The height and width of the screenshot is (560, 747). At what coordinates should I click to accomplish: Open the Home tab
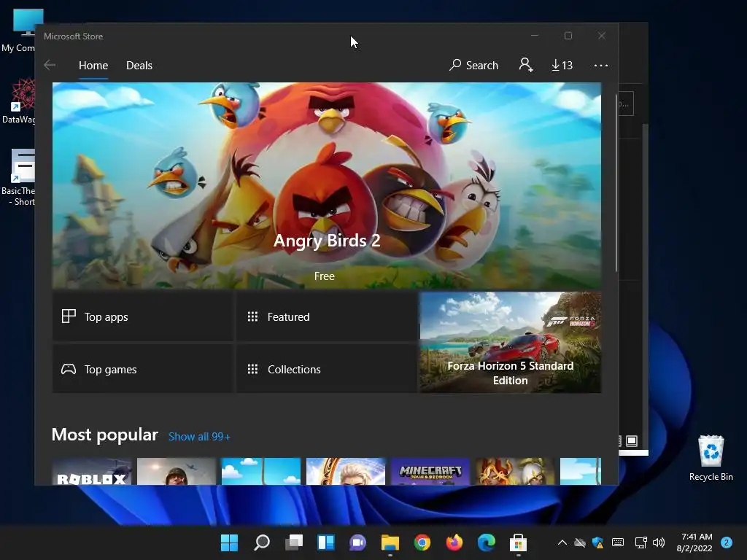93,65
